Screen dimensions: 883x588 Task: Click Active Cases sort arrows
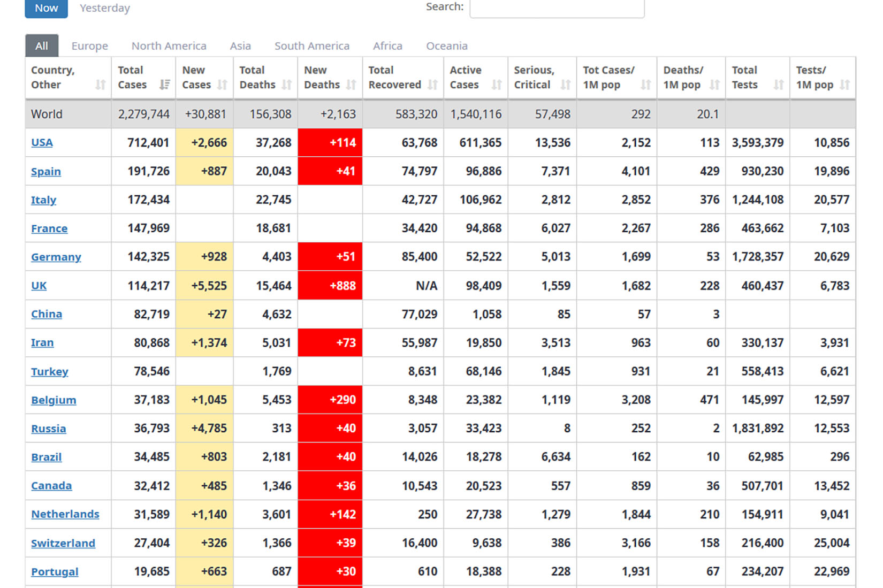click(x=497, y=85)
